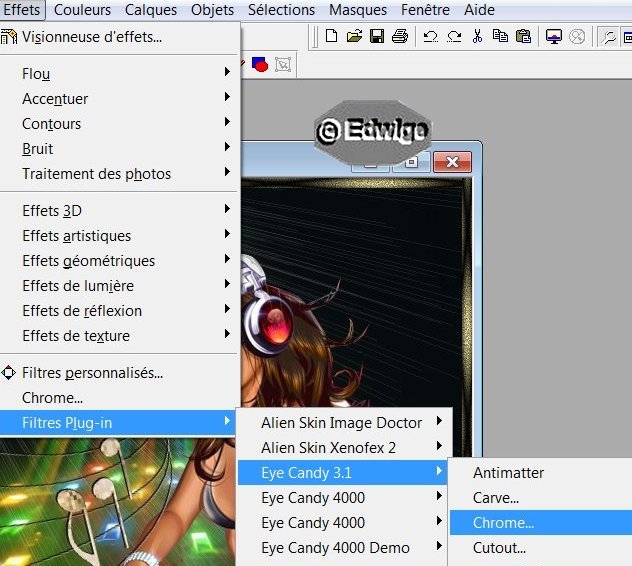Click the Open folder icon in toolbar

click(x=354, y=36)
